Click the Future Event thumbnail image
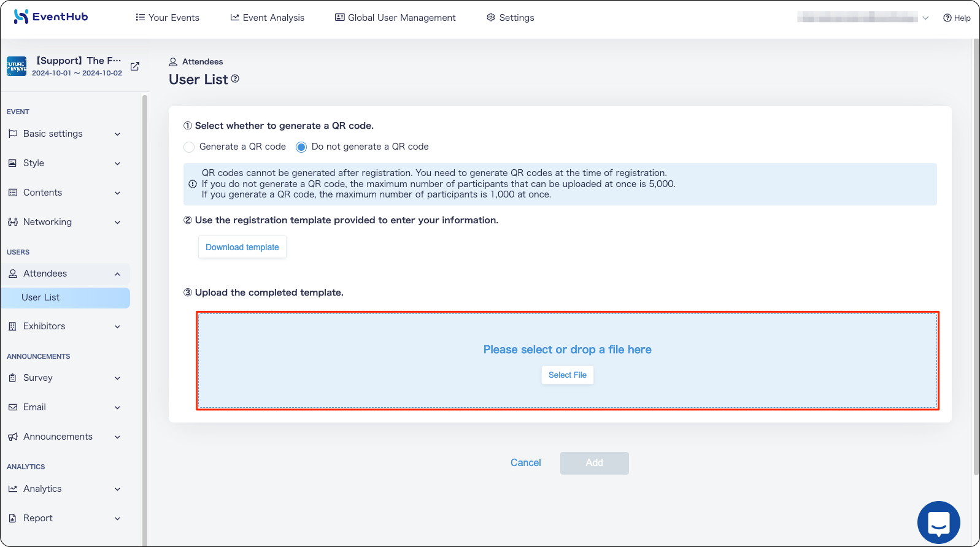 coord(17,66)
